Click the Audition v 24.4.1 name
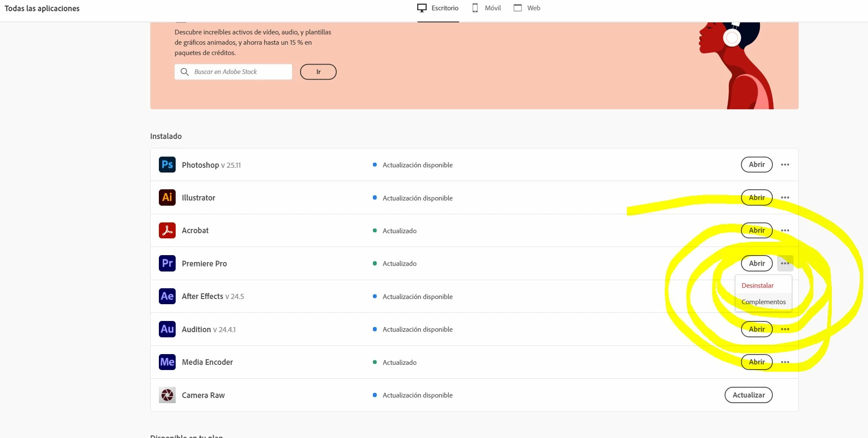 point(209,329)
